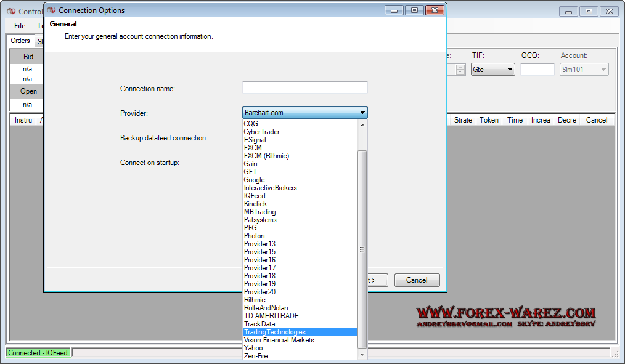Image resolution: width=625 pixels, height=364 pixels.
Task: Switch to the Orders tab
Action: [x=20, y=41]
